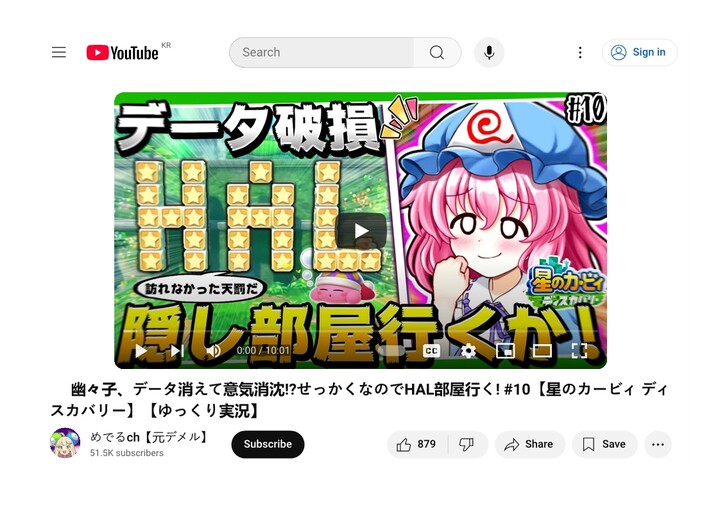
Task: Click the play control in player bar
Action: [x=141, y=351]
